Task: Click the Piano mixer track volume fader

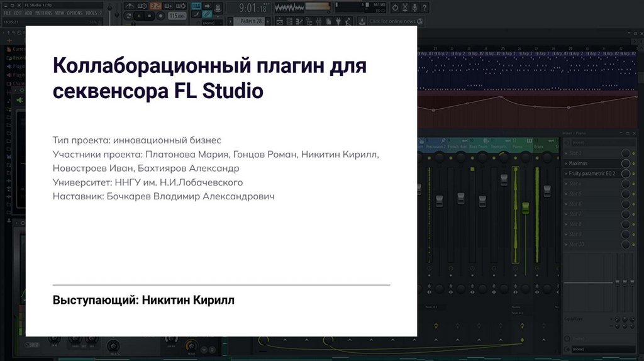Action: [x=526, y=208]
